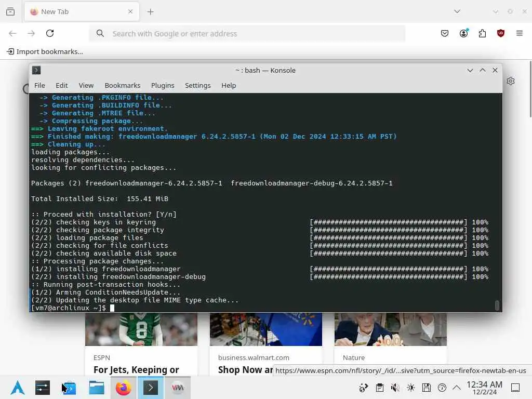Focus the Firefox address bar
Screen dimensions: 532x399
tap(247, 34)
